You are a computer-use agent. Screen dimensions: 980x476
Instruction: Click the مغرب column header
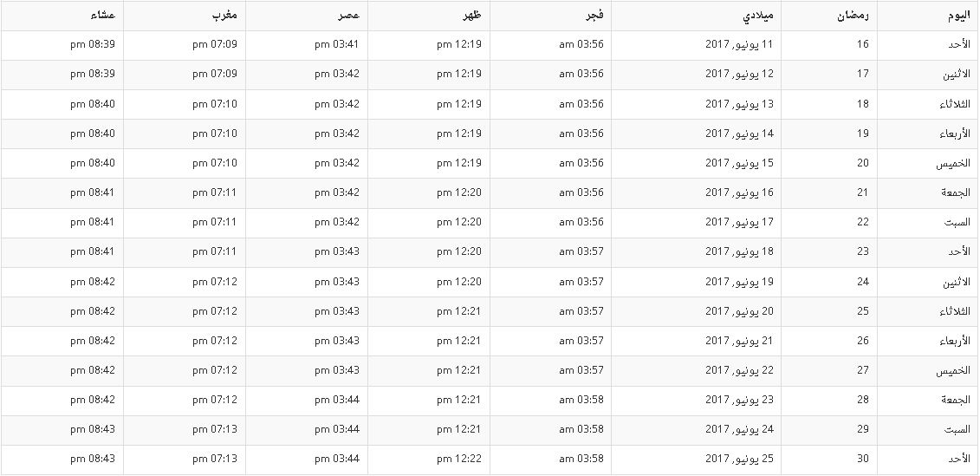[x=225, y=16]
